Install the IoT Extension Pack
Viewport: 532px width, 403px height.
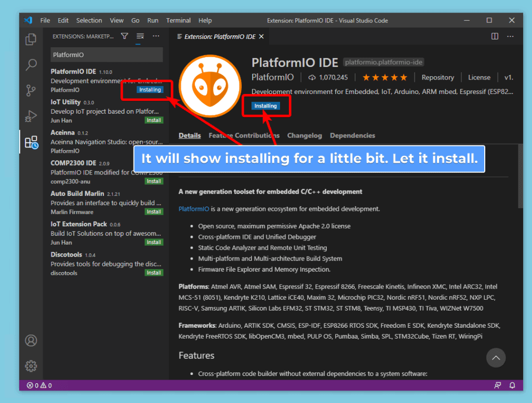click(x=154, y=242)
